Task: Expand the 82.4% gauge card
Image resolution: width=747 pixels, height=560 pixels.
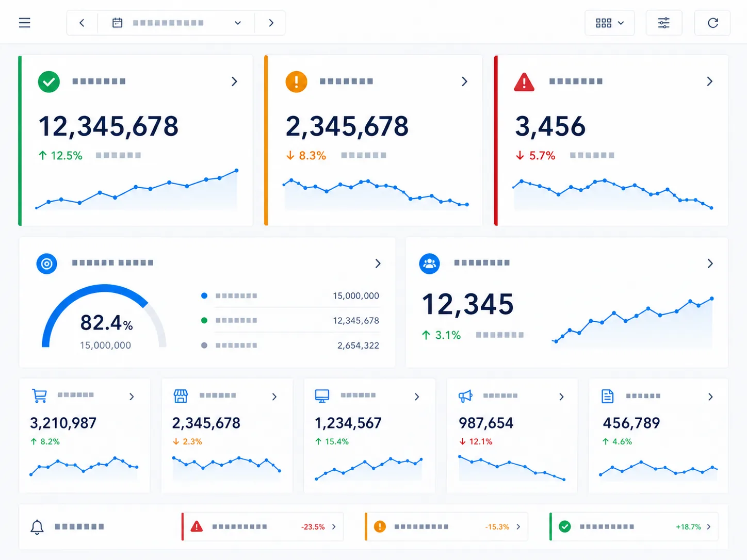Action: 378,263
